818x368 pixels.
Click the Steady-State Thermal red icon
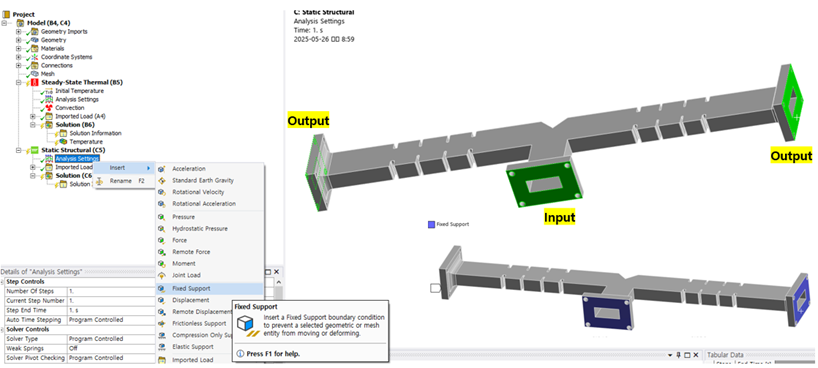(x=34, y=82)
